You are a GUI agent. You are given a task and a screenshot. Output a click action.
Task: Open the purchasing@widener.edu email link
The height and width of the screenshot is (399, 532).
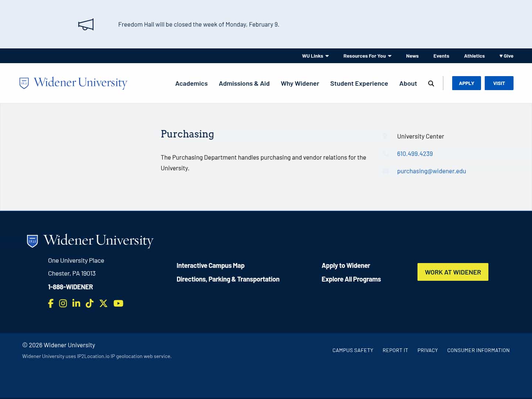pyautogui.click(x=432, y=171)
